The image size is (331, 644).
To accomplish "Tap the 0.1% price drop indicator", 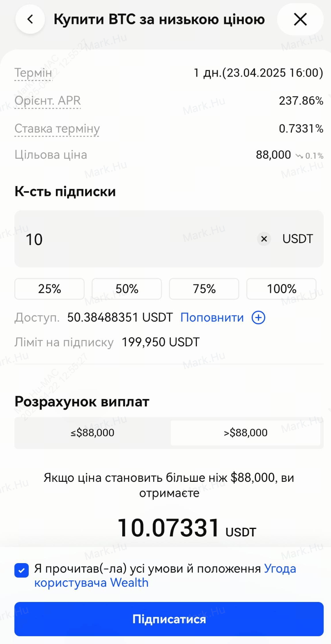I will click(310, 156).
